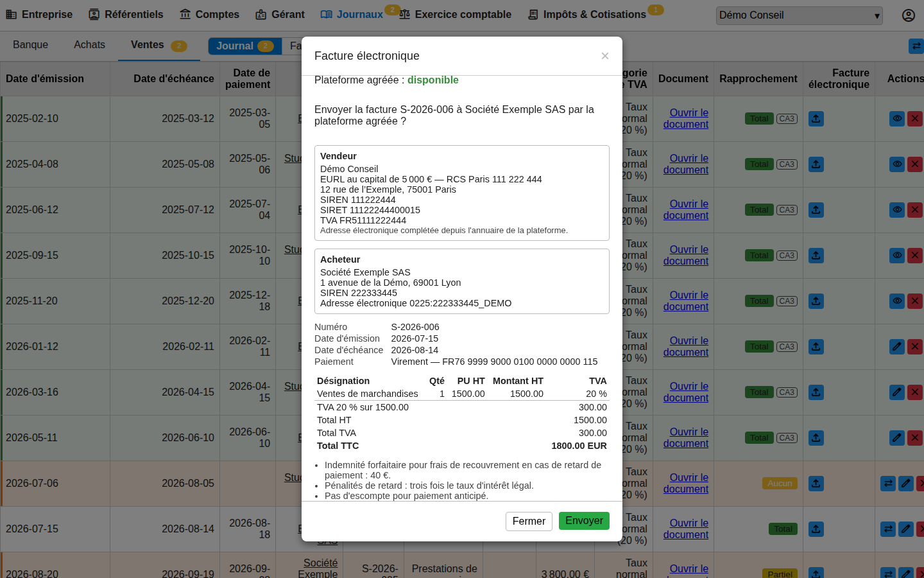Upload e-invoice icon for 2026-07-06 row
The width and height of the screenshot is (924, 578).
(816, 484)
